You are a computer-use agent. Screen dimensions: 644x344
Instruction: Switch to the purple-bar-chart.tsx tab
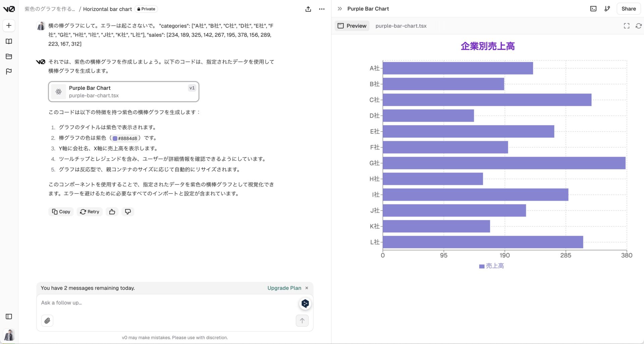click(x=401, y=26)
